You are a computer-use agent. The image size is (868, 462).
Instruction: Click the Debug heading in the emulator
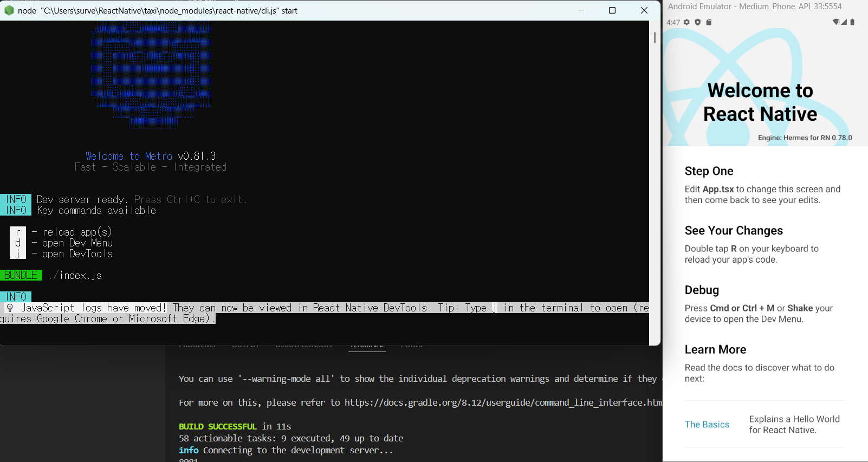point(702,290)
